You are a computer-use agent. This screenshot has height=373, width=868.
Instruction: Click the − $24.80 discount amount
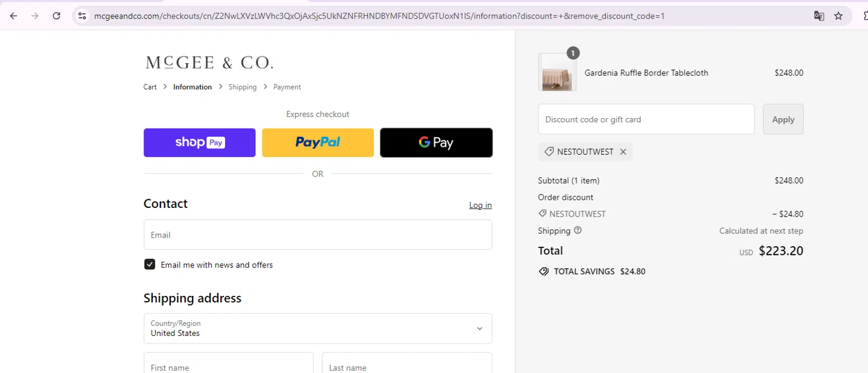(x=788, y=214)
